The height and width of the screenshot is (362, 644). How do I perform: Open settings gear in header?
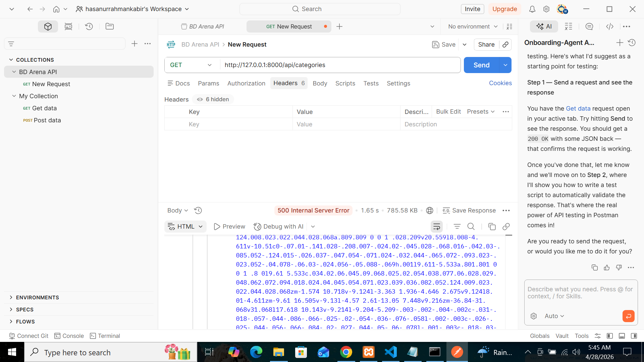(546, 9)
